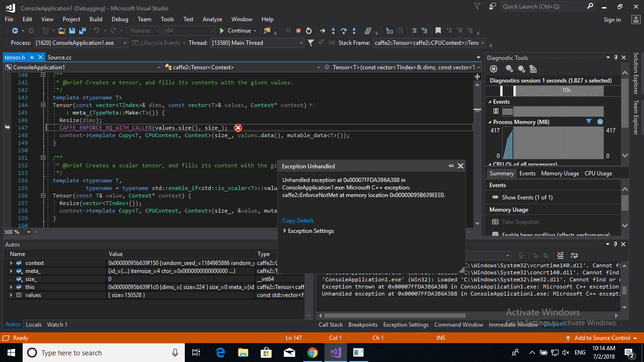The height and width of the screenshot is (362, 644).
Task: Open Diagnostic Tools settings gear
Action: (x=493, y=69)
